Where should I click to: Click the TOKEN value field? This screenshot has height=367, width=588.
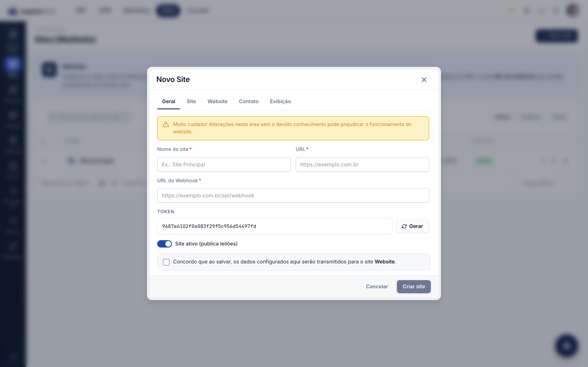click(x=275, y=226)
